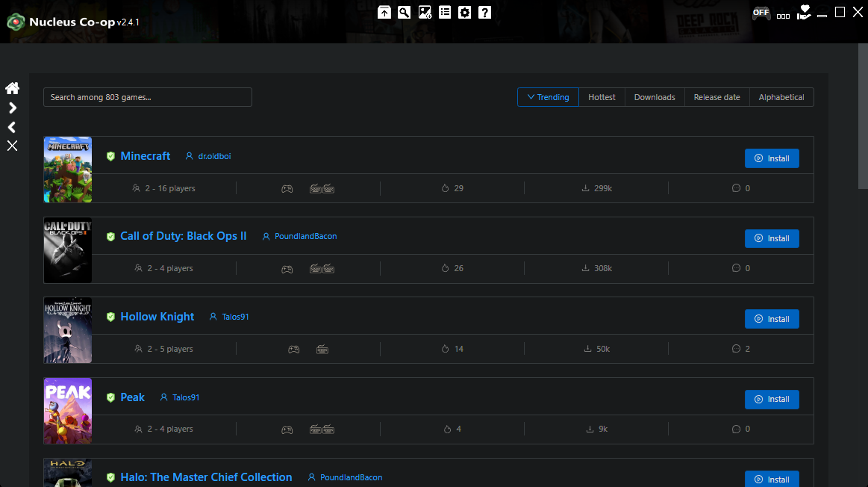Viewport: 868px width, 487px height.
Task: Click the search among 803 games field
Action: (148, 97)
